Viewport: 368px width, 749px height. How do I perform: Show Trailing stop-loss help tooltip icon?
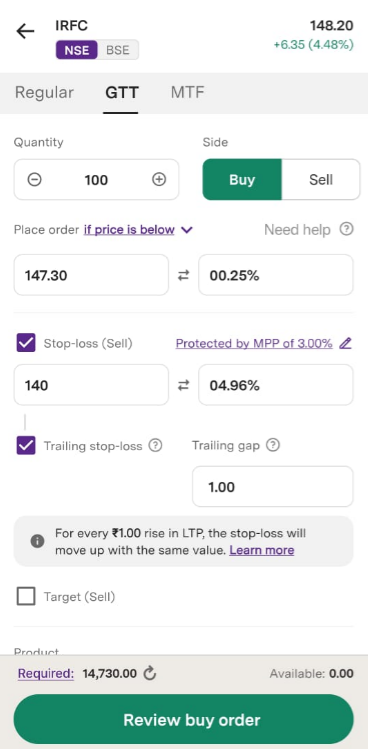pyautogui.click(x=155, y=446)
